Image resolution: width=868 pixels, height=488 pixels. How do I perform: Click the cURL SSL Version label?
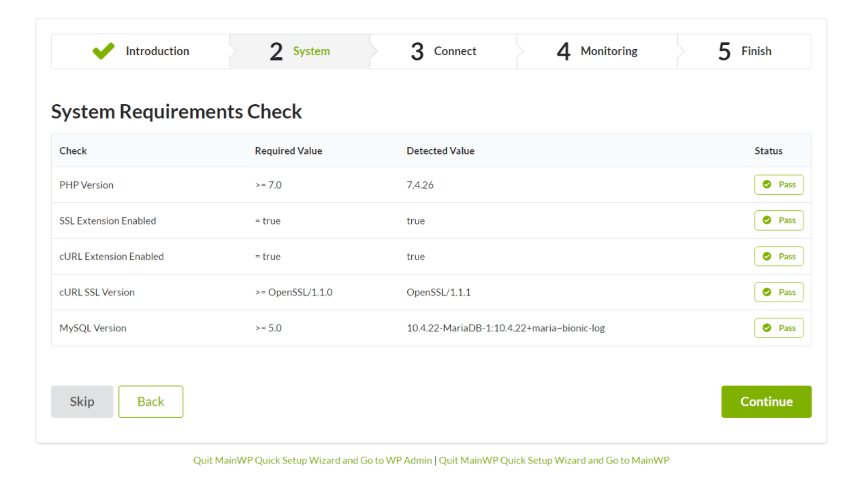tap(97, 292)
